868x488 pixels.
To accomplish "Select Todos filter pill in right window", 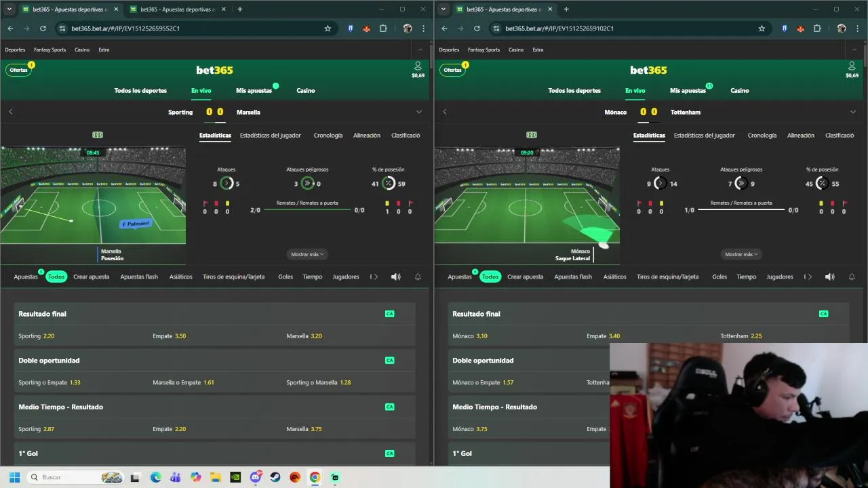I will click(x=490, y=277).
